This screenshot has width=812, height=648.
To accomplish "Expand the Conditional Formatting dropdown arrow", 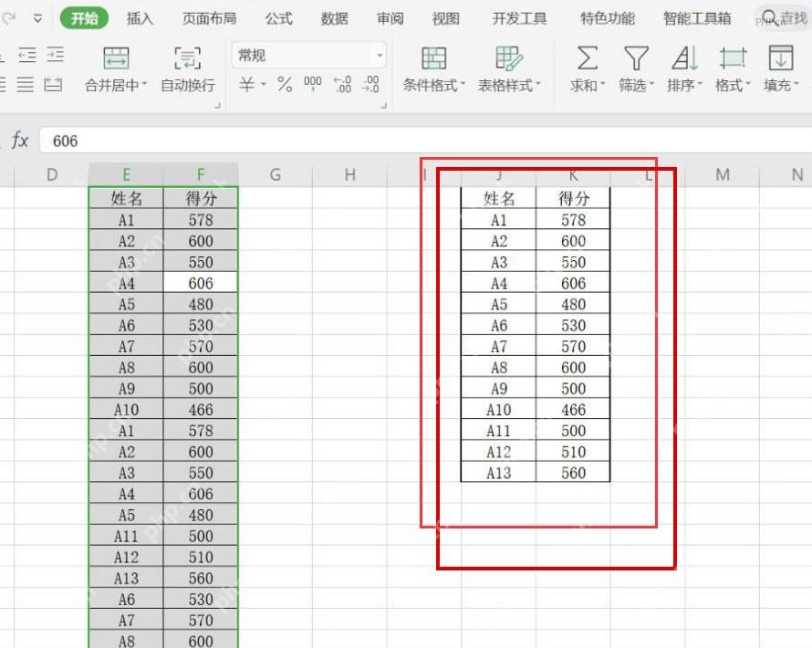I will pos(463,84).
